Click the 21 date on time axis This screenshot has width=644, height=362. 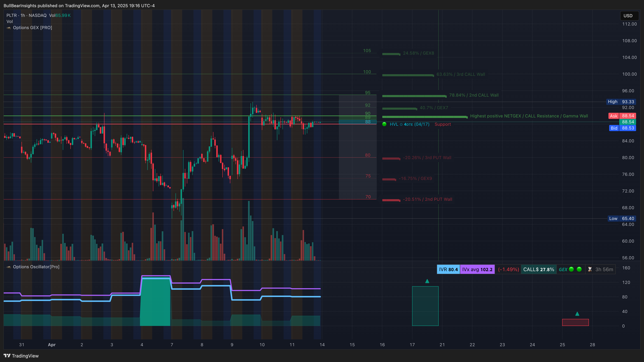[x=442, y=345]
